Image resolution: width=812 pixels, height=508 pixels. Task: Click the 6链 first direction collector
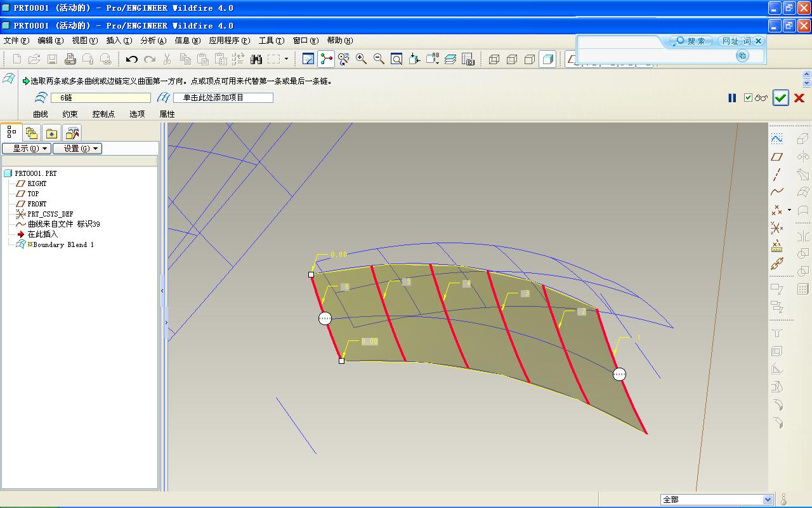[x=101, y=98]
